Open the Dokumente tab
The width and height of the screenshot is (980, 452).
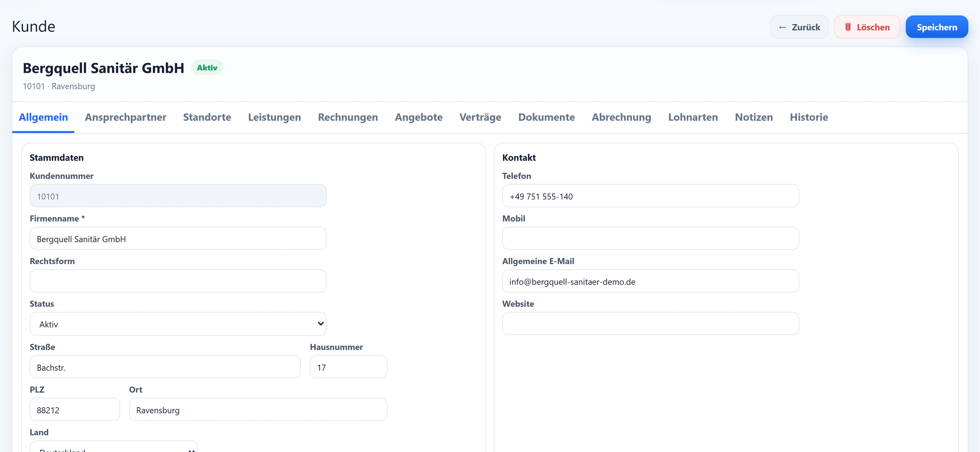546,117
